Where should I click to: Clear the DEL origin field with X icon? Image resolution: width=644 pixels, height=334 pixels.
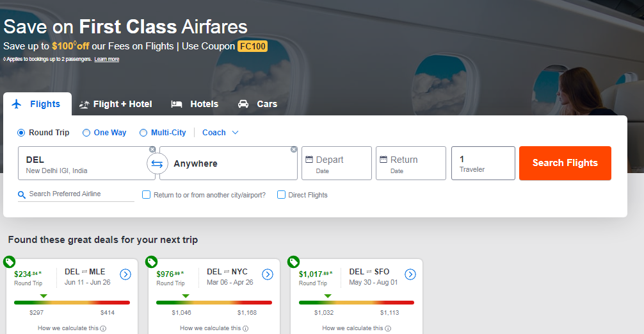click(x=152, y=149)
